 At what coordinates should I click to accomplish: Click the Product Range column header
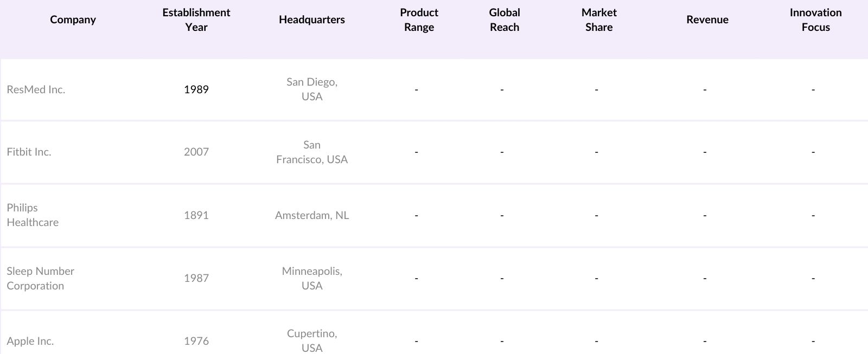tap(419, 20)
